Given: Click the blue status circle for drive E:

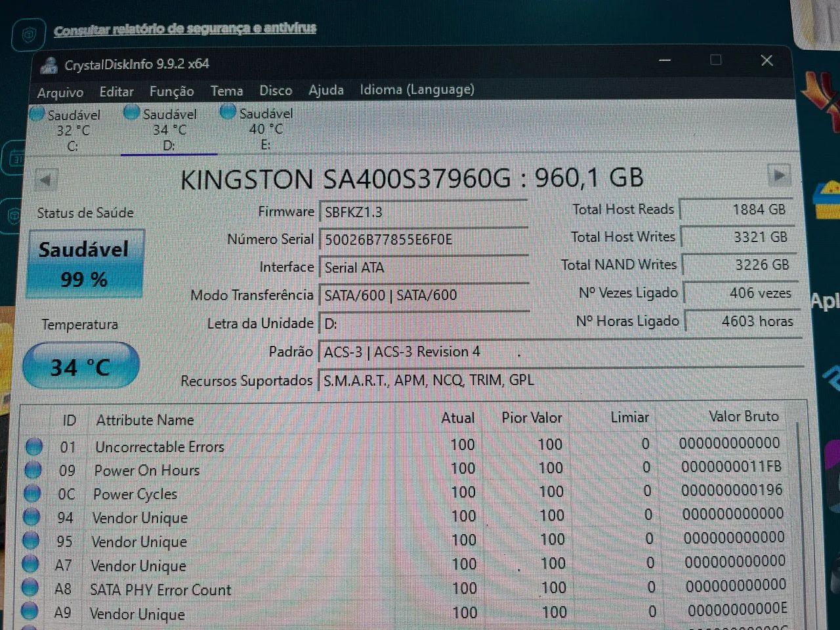Looking at the screenshot, I should point(228,112).
